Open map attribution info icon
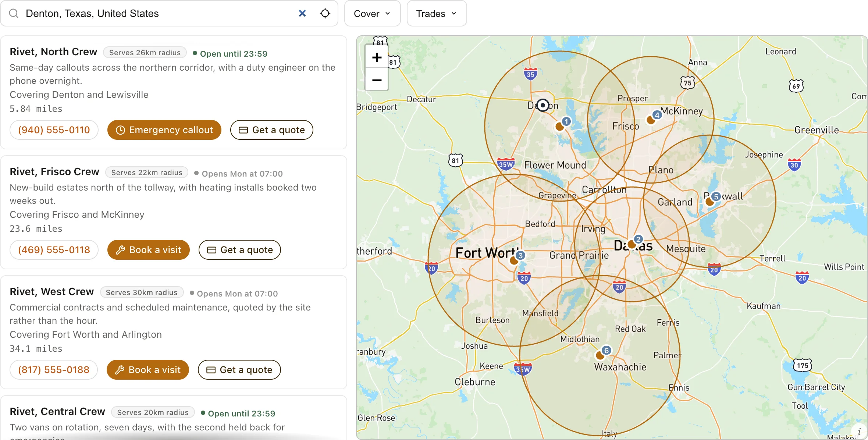Screen dimensions: 868x440 (x=859, y=432)
